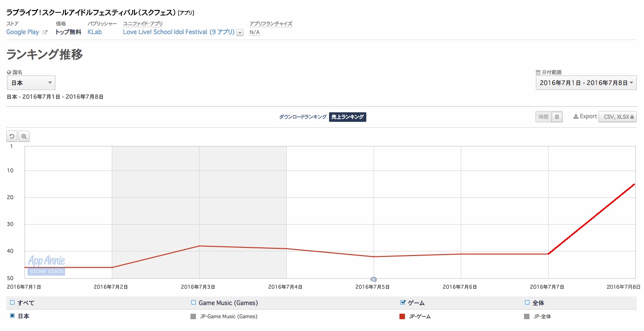Open the KLab publisher link

(95, 32)
